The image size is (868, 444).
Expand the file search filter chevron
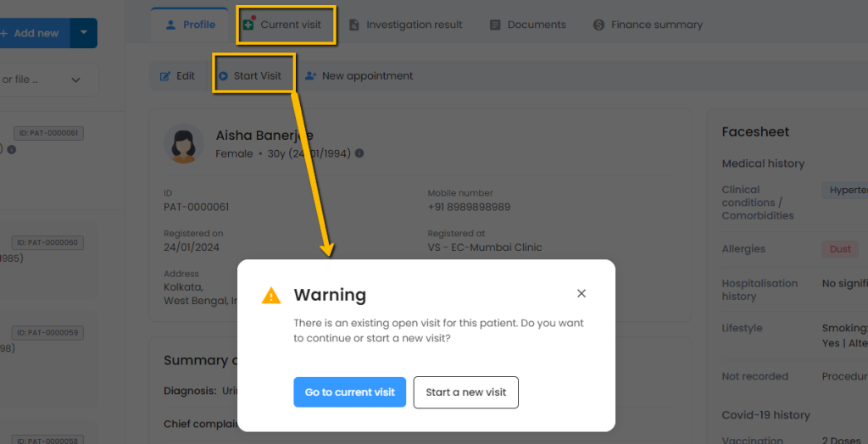[x=75, y=80]
